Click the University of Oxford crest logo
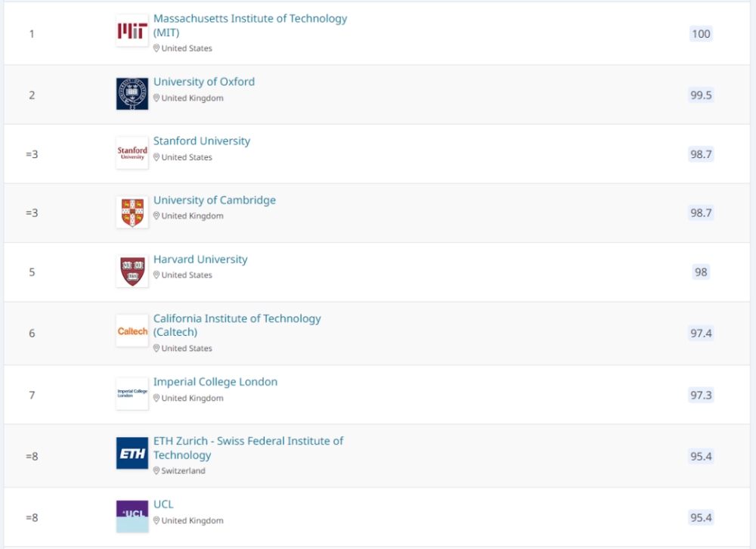 coord(132,94)
